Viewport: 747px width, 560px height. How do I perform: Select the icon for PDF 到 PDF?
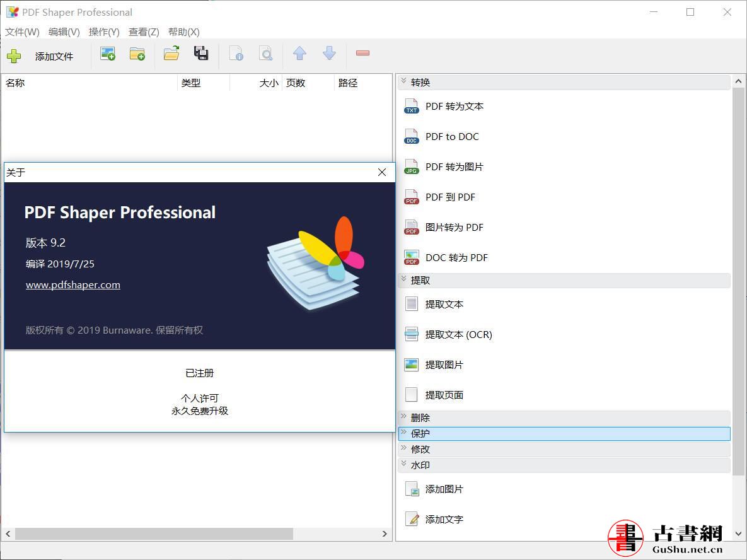[x=411, y=197]
